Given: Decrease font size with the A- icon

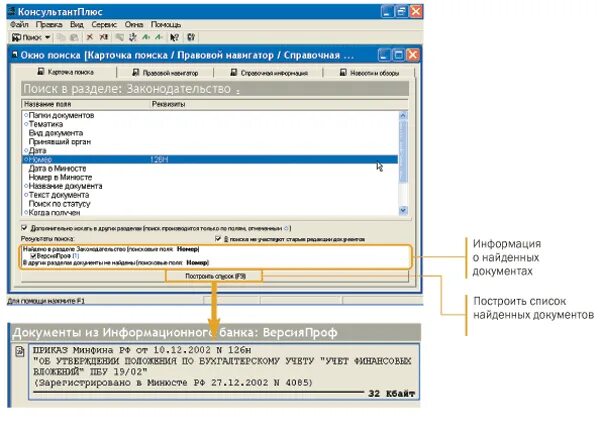Looking at the screenshot, I should click(x=159, y=37).
